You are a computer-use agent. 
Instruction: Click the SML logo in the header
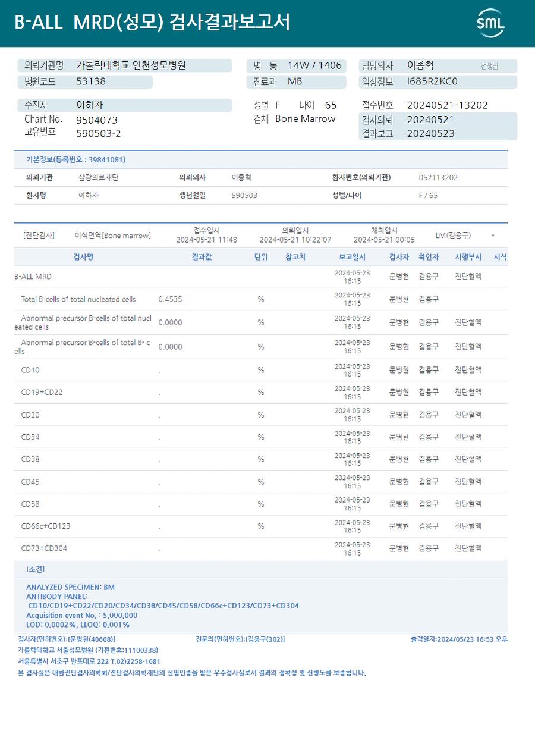pos(490,23)
